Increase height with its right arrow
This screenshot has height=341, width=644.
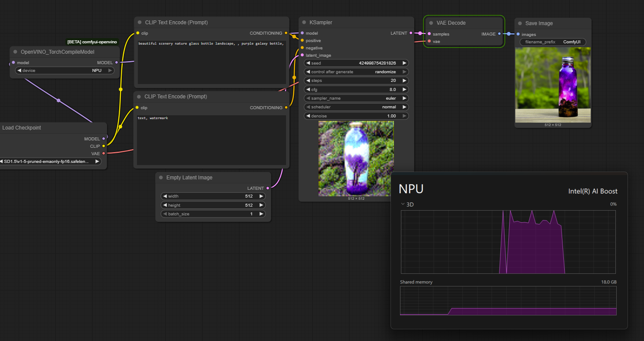pos(261,205)
